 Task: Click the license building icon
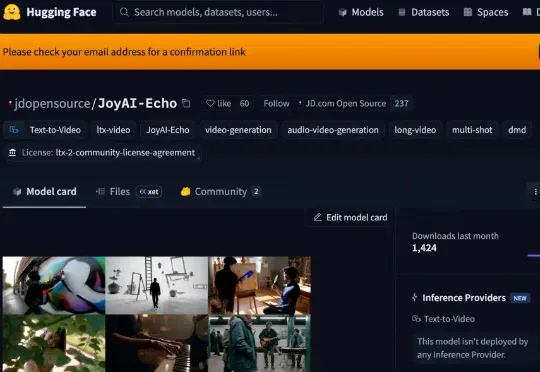coord(12,152)
